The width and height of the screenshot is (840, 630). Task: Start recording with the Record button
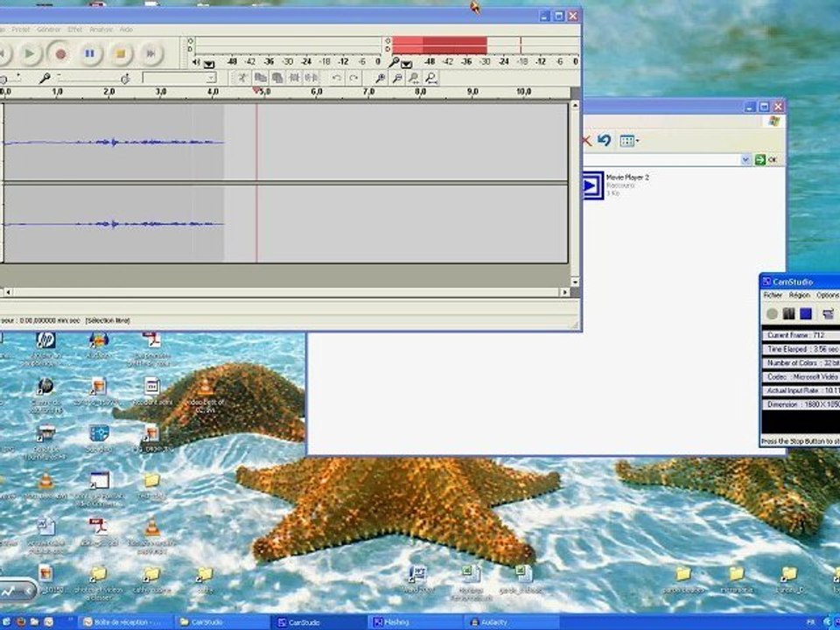click(x=60, y=53)
